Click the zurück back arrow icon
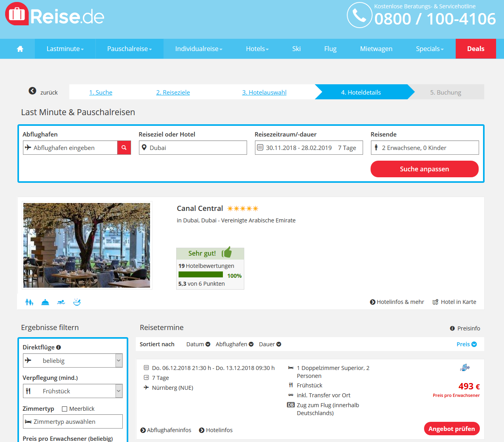 point(32,91)
